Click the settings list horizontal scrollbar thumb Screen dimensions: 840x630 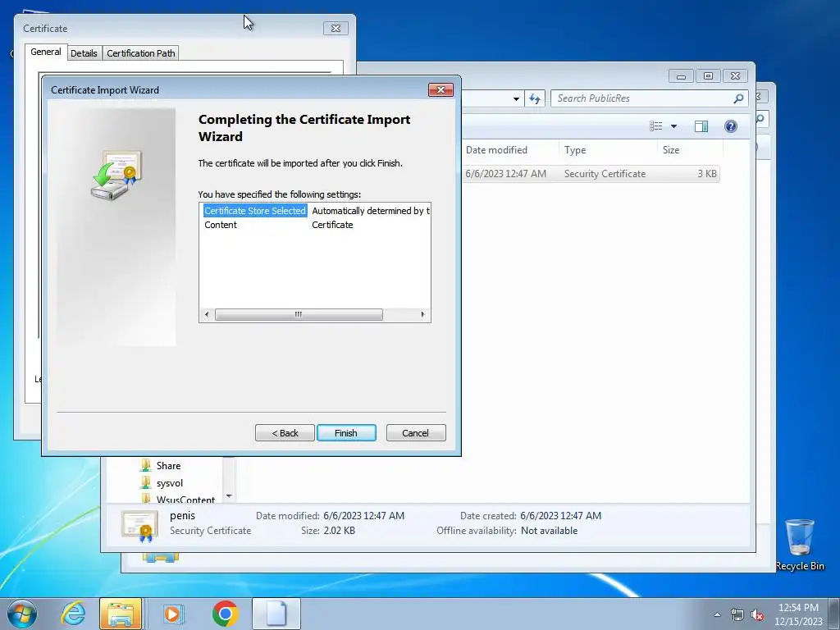click(x=299, y=314)
